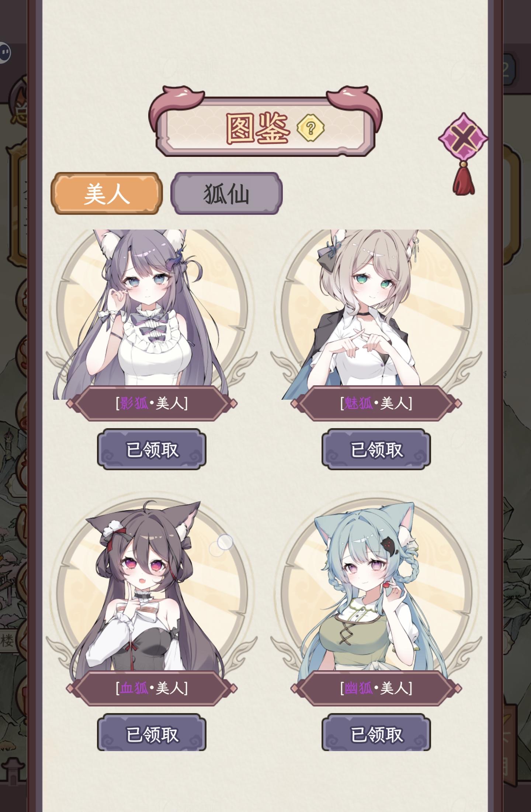Select the 美人 tab

point(107,193)
